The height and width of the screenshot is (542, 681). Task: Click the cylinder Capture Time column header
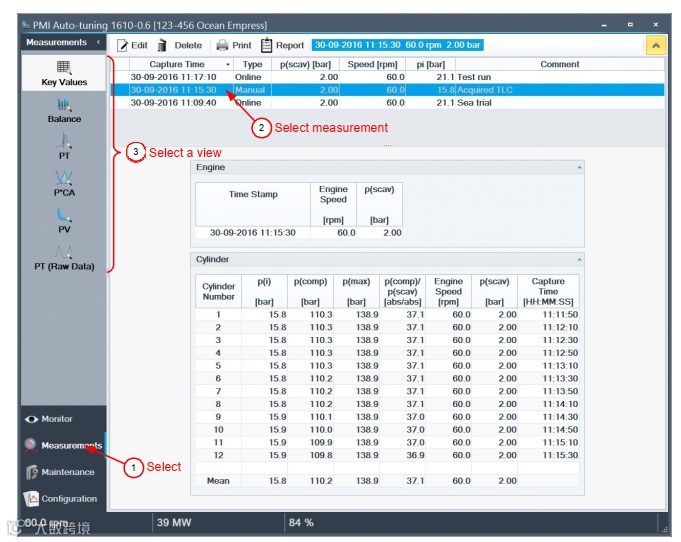click(548, 291)
